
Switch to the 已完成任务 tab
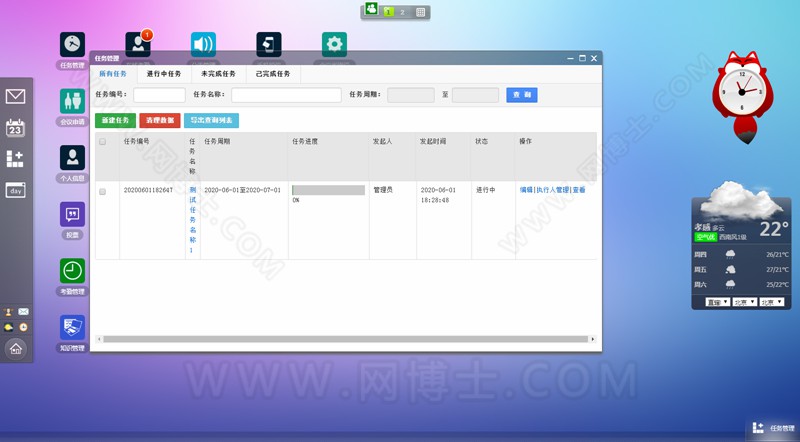tap(273, 74)
